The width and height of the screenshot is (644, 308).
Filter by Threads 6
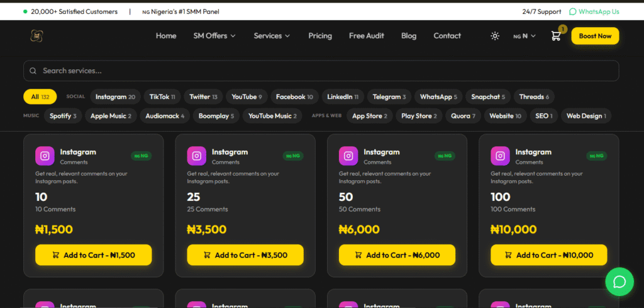(x=535, y=96)
